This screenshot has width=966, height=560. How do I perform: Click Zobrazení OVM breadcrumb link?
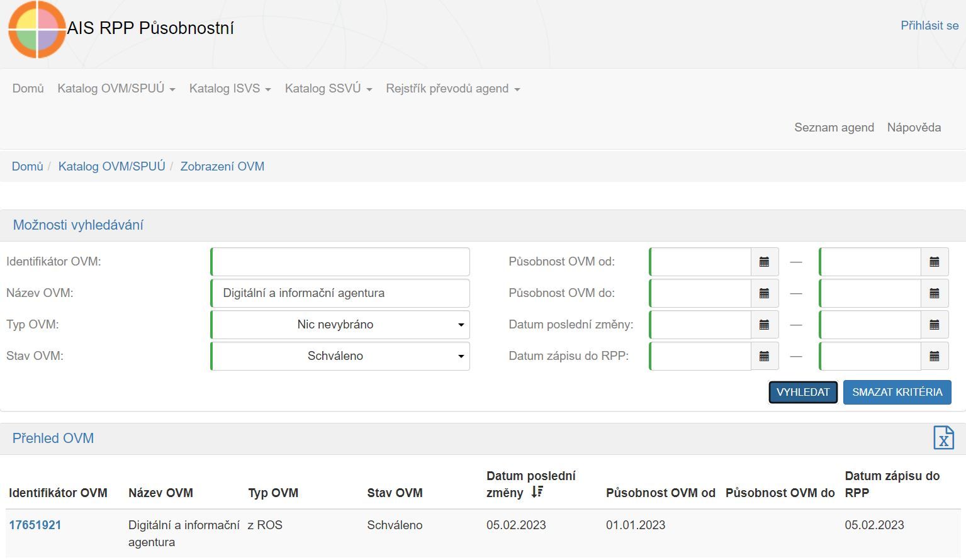[222, 167]
